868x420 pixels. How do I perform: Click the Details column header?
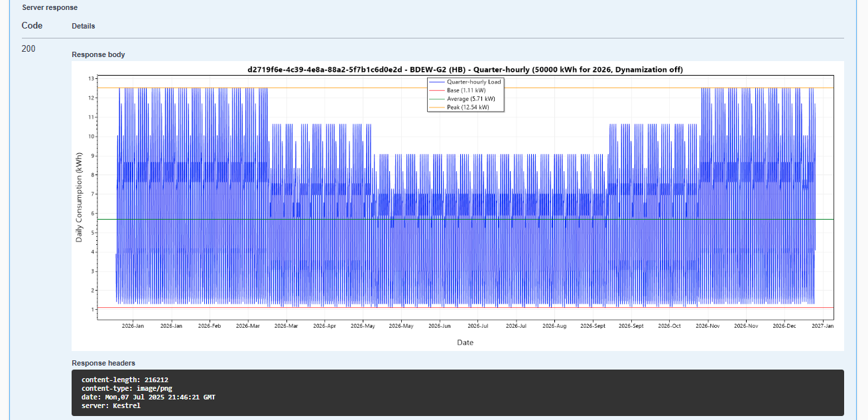84,26
